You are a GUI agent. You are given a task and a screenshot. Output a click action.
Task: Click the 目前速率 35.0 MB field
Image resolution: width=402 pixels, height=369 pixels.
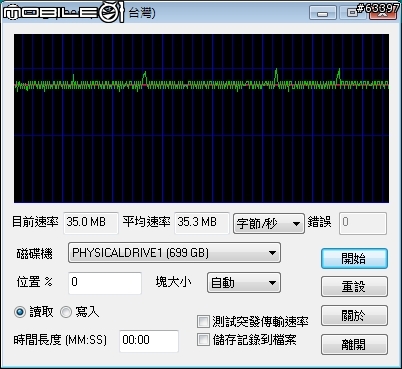click(91, 223)
